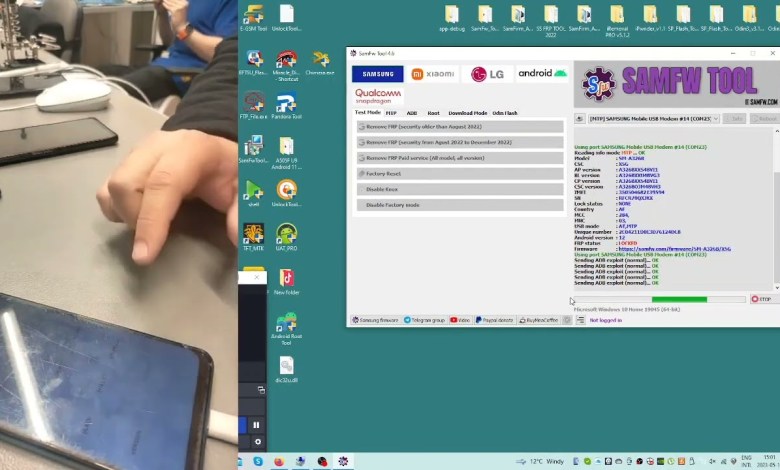The image size is (780, 470).
Task: Switch to the Odin Flash tab
Action: 505,113
